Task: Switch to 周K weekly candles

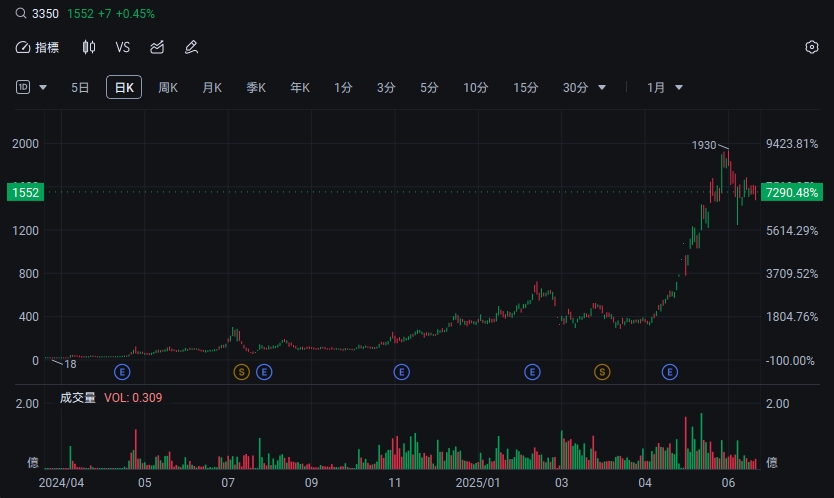Action: [x=168, y=88]
